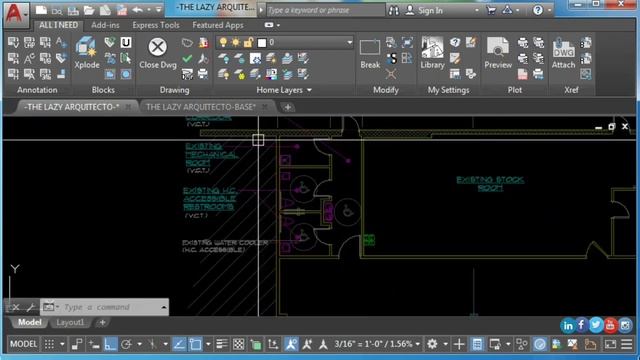Toggle object snap tracking in status bar
This screenshot has height=360, width=640.
(179, 344)
